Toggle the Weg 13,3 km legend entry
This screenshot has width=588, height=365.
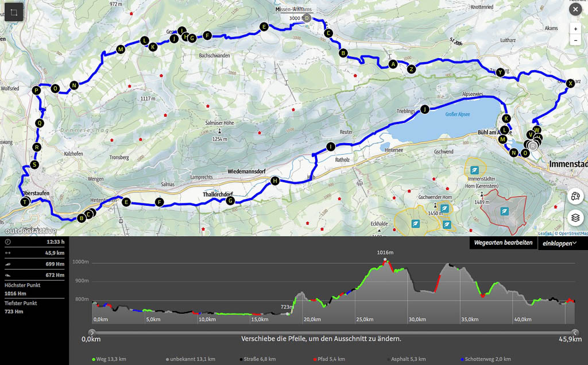109,359
